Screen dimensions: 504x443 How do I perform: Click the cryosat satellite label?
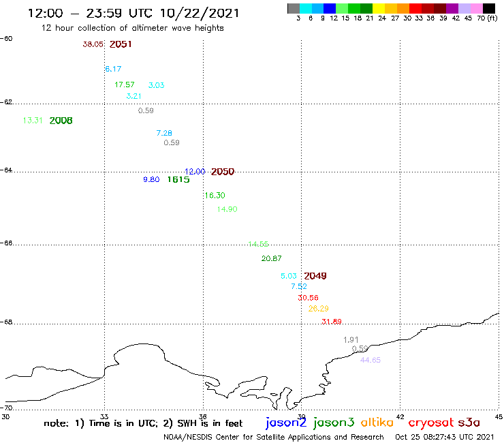431,423
